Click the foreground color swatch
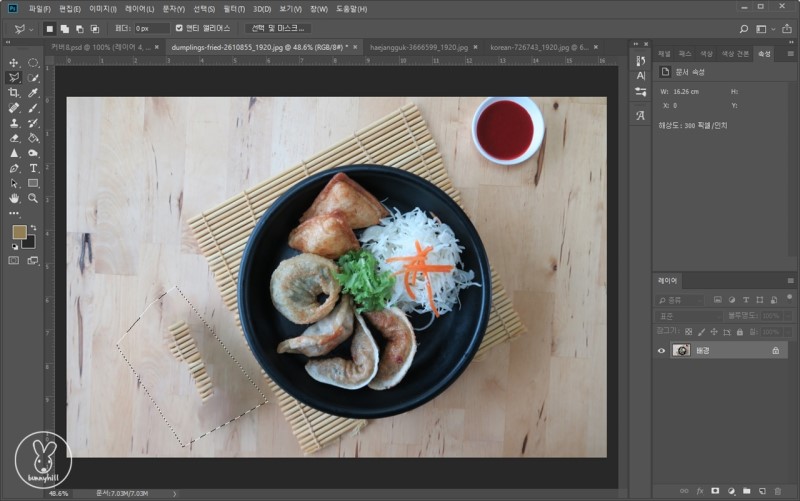Image resolution: width=800 pixels, height=501 pixels. pyautogui.click(x=18, y=232)
